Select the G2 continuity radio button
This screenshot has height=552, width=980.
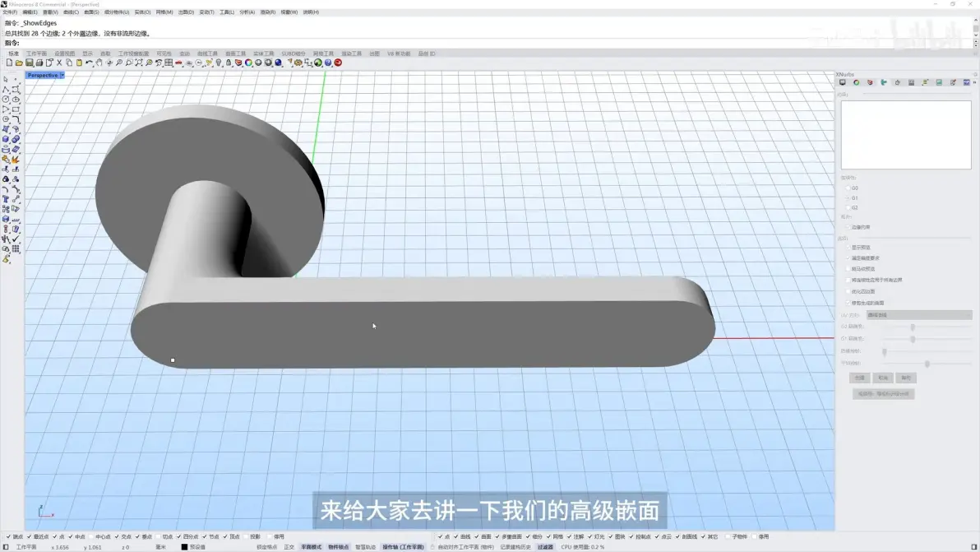click(x=848, y=207)
